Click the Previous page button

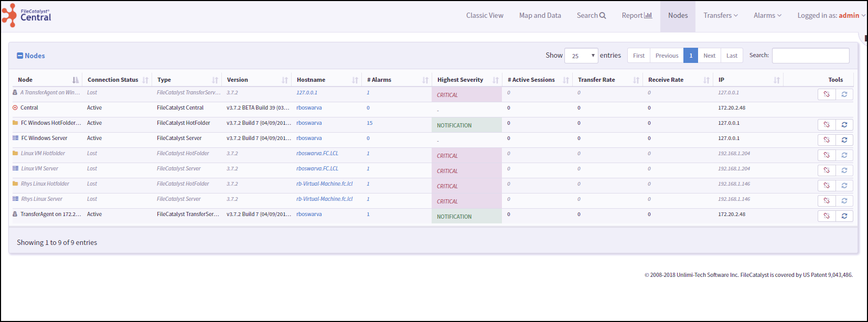(x=667, y=56)
